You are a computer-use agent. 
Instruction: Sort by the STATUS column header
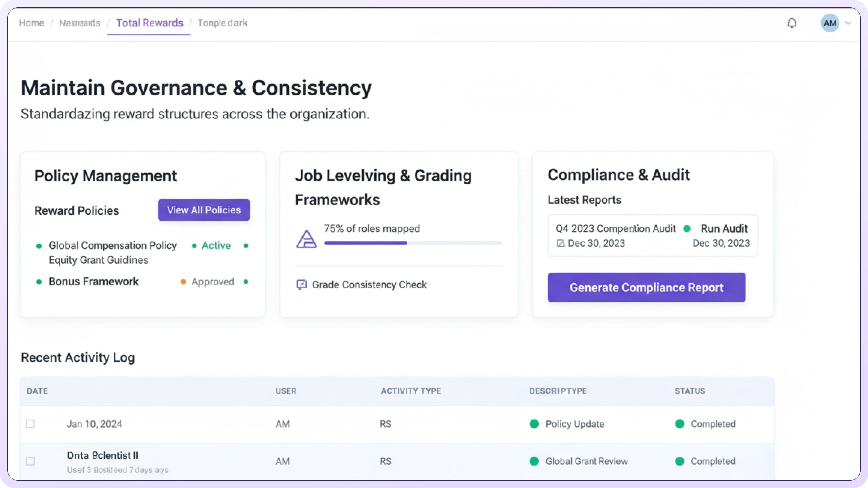(690, 391)
